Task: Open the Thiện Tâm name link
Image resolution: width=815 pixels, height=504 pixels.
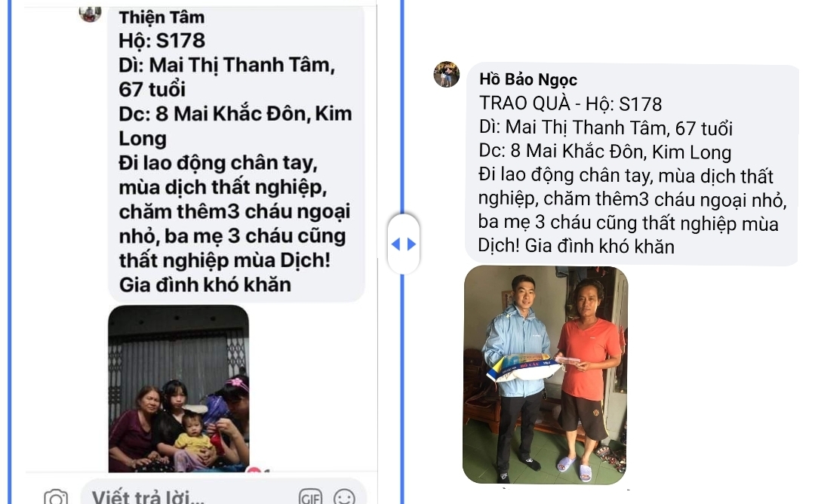Action: pos(161,17)
